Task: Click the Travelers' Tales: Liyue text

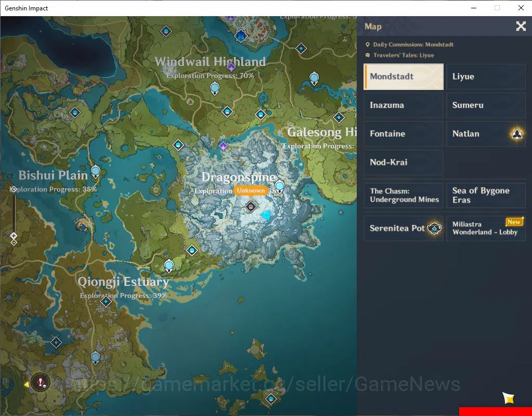Action: [x=404, y=55]
